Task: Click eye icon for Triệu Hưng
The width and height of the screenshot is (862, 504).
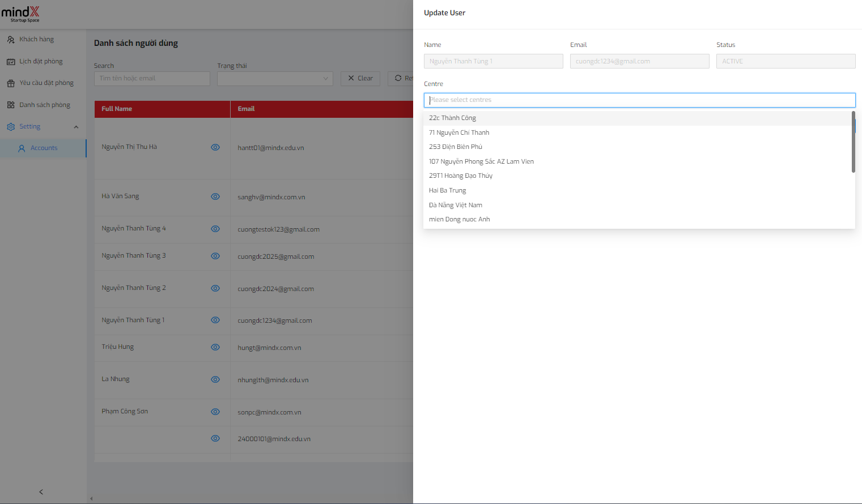Action: click(x=215, y=347)
